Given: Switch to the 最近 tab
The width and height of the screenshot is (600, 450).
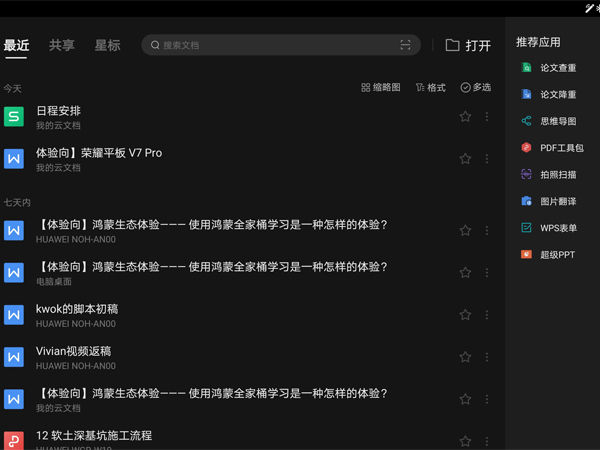Looking at the screenshot, I should tap(16, 46).
